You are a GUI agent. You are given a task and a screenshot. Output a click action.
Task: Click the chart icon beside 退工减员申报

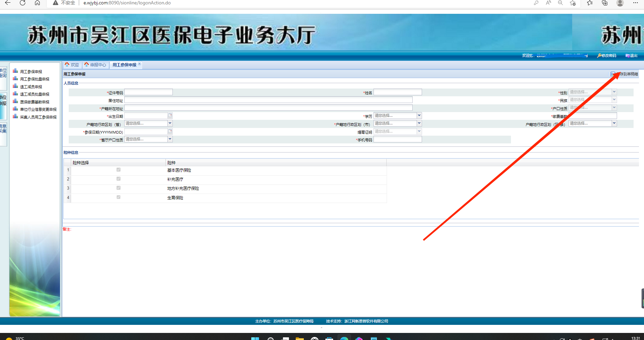15,86
